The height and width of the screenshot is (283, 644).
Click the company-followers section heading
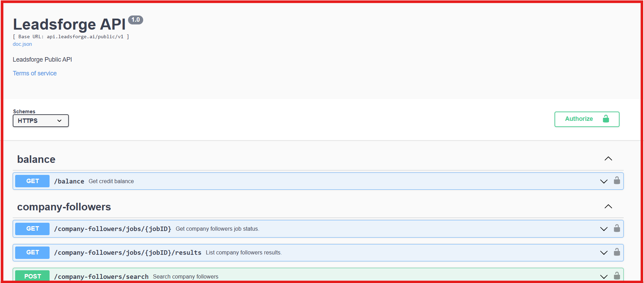coord(64,207)
